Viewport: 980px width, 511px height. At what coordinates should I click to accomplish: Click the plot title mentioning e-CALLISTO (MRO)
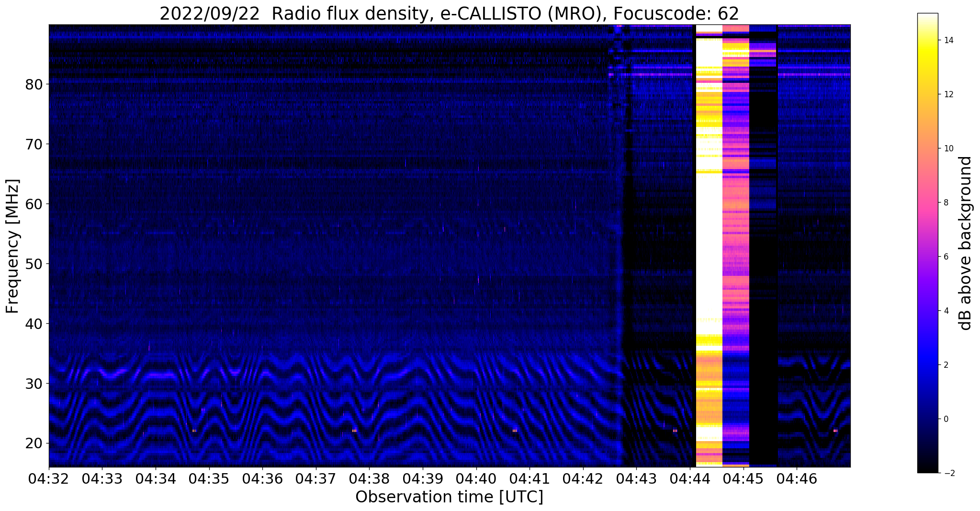(449, 13)
